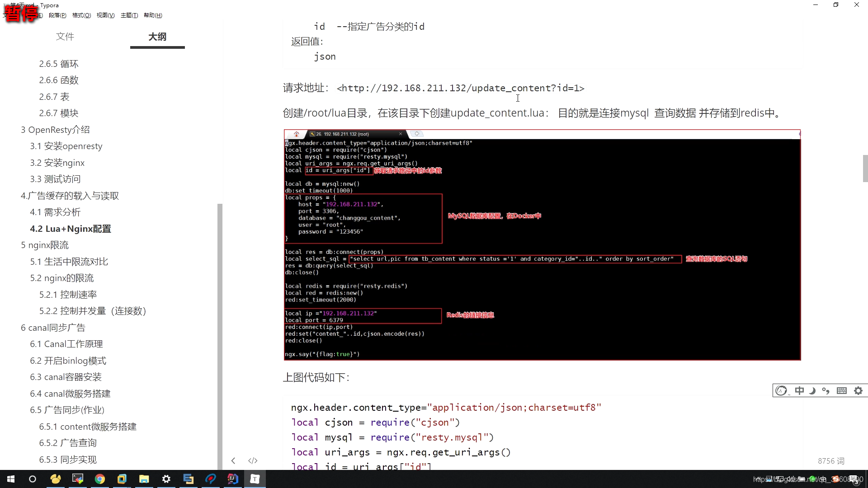Screen dimensions: 868x488
Task: Open Windows Start menu
Action: (11, 479)
